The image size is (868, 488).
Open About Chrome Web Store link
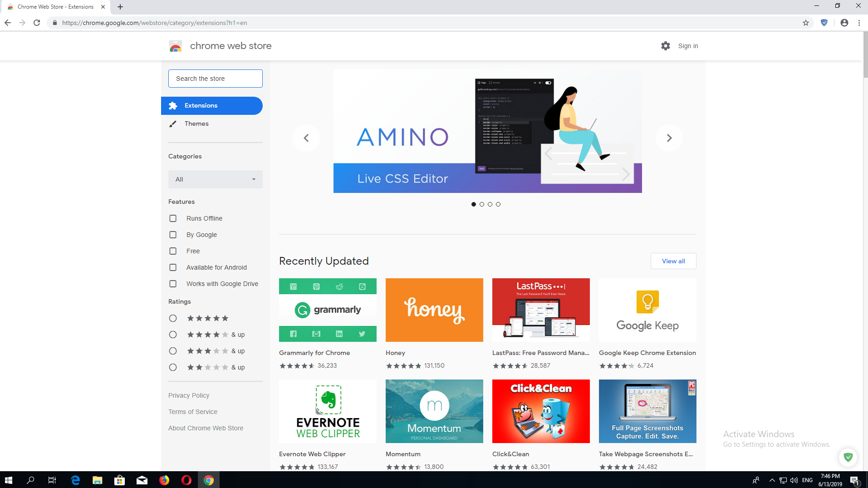(x=206, y=428)
